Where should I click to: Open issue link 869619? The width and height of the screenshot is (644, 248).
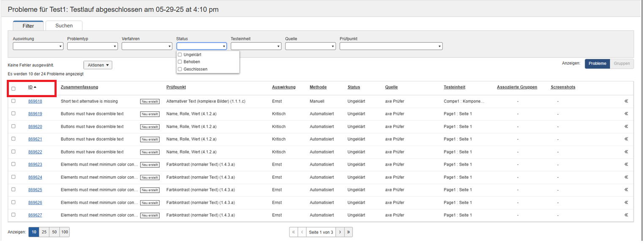[35, 114]
